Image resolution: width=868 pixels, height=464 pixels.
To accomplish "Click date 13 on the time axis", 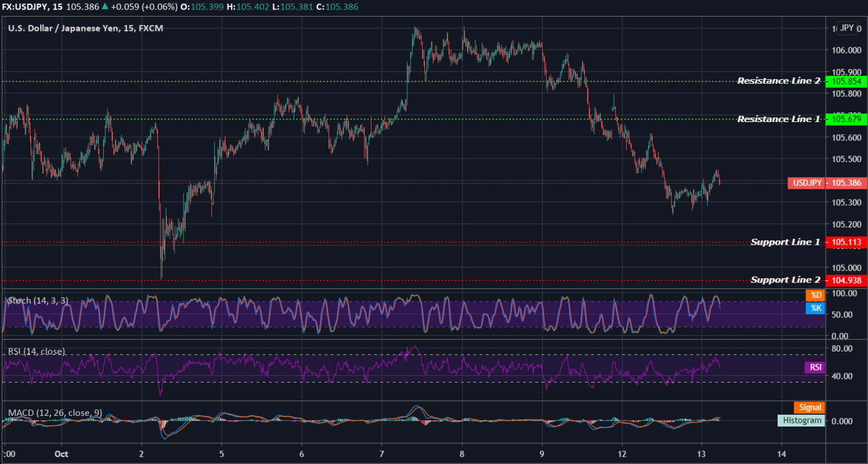I will point(702,454).
